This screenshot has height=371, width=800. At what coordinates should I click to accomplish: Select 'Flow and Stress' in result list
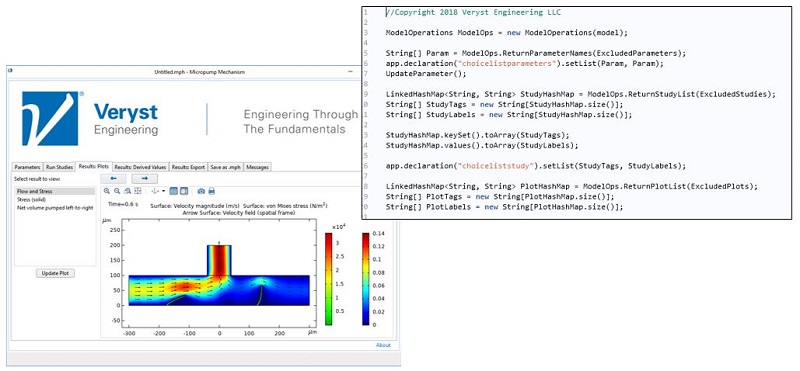point(55,191)
